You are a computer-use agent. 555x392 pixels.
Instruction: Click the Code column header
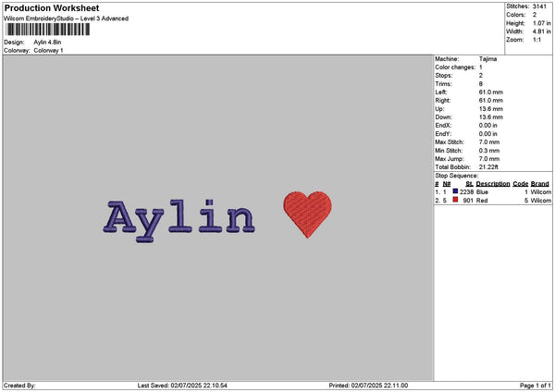coord(520,184)
